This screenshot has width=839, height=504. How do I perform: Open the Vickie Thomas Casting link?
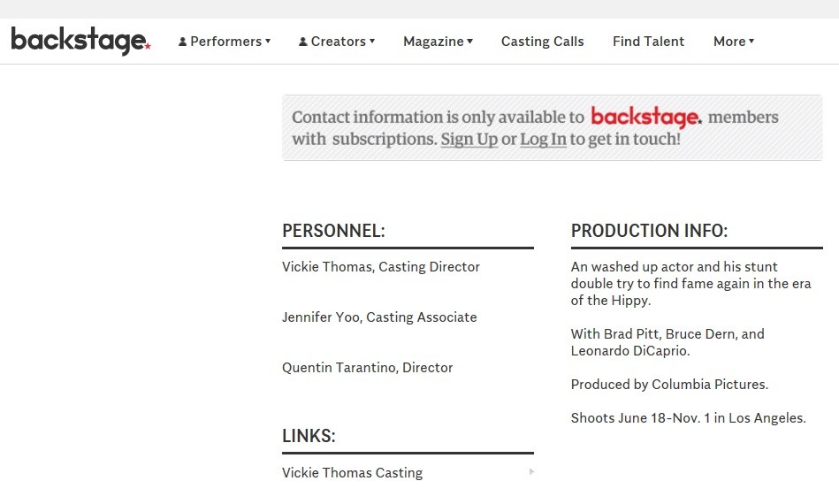(x=352, y=473)
